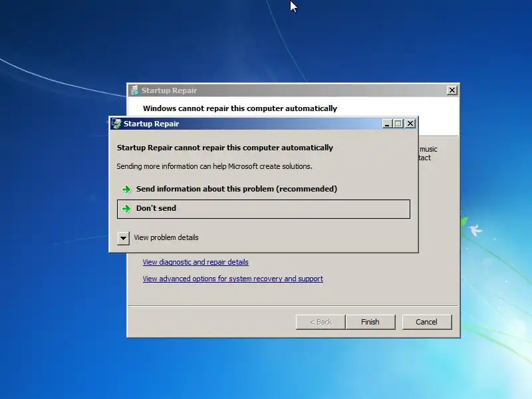Click the front dialog's Startup Repair title icon
Screen dimensions: 532x399
point(117,124)
